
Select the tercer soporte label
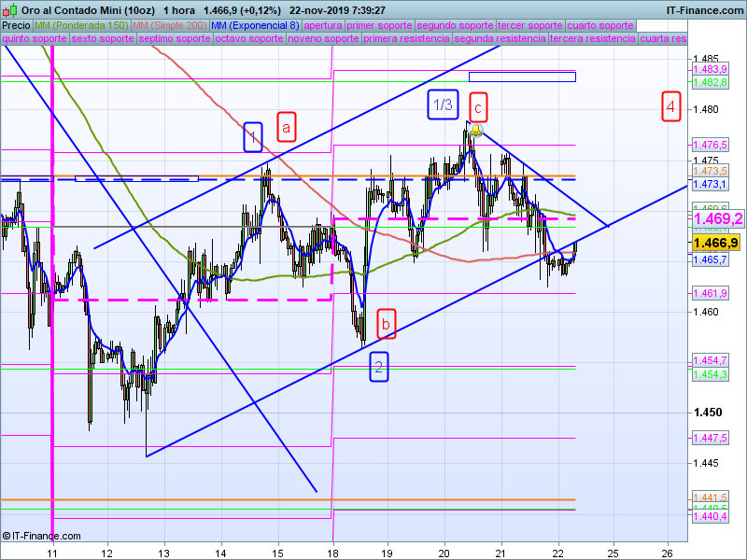point(529,26)
